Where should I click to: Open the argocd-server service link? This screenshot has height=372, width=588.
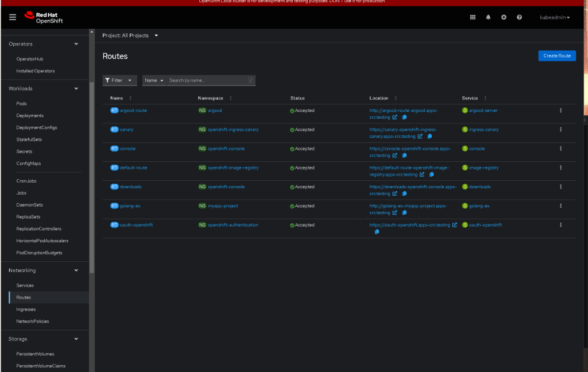point(483,111)
